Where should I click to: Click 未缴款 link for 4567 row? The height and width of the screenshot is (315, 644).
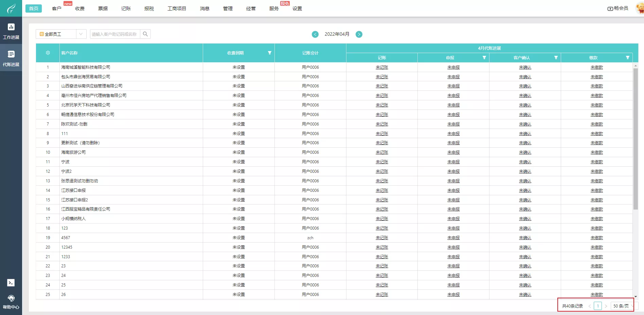point(597,238)
